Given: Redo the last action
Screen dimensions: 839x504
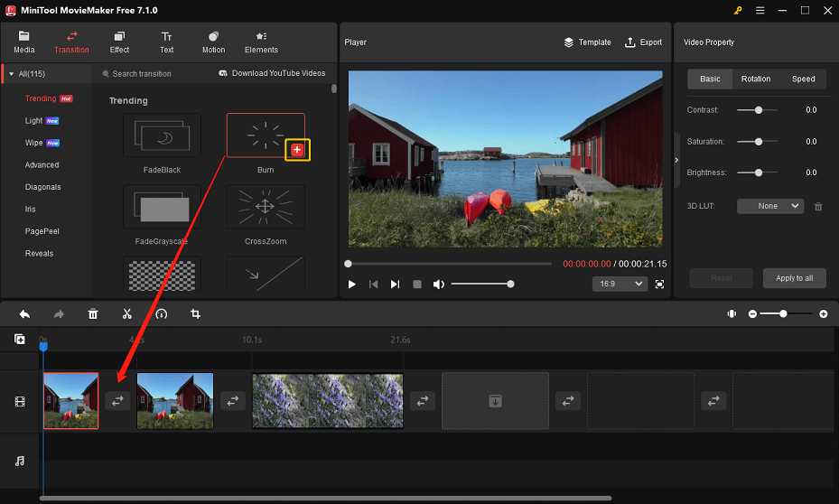Looking at the screenshot, I should 59,314.
